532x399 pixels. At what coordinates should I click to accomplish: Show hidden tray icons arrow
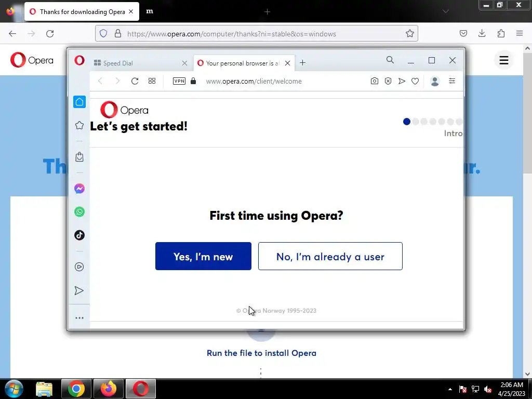click(x=450, y=389)
